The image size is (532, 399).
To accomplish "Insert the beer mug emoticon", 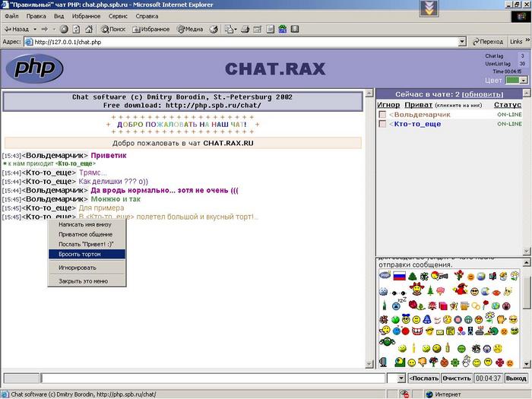I will pyautogui.click(x=465, y=306).
